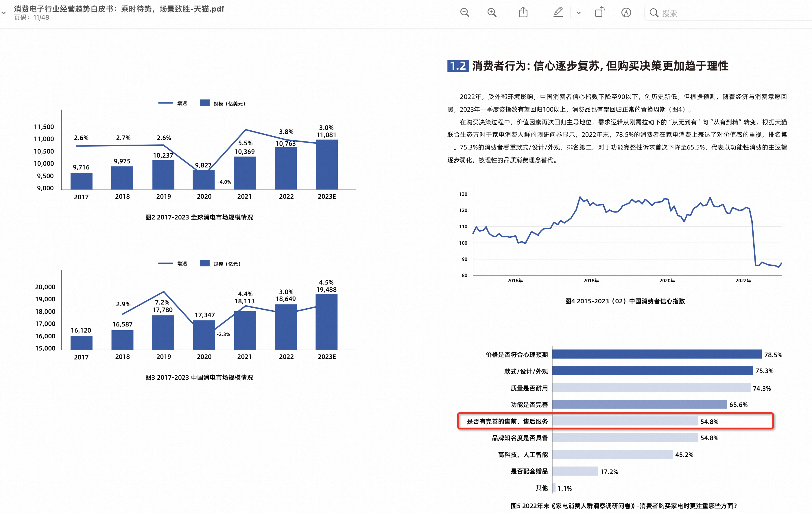
Task: Click the magnifier icon in search box
Action: (x=654, y=13)
